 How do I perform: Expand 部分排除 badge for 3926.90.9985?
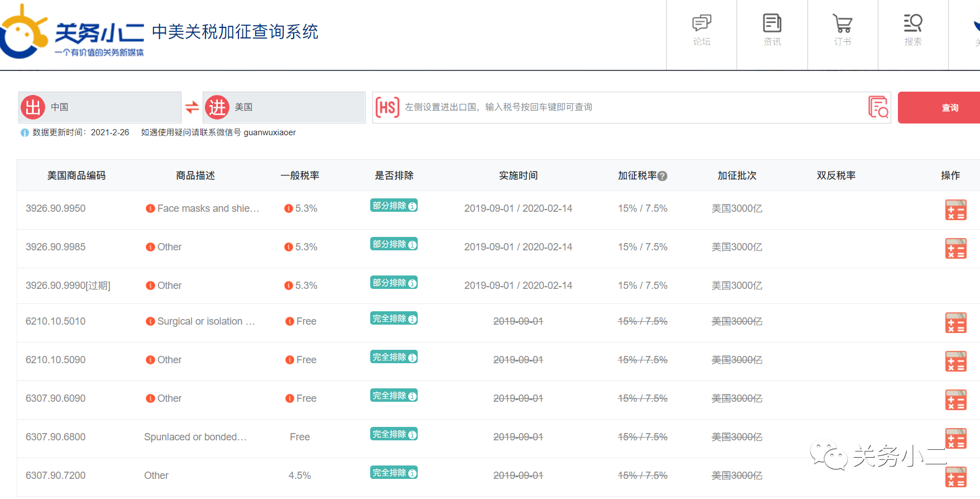coord(394,244)
